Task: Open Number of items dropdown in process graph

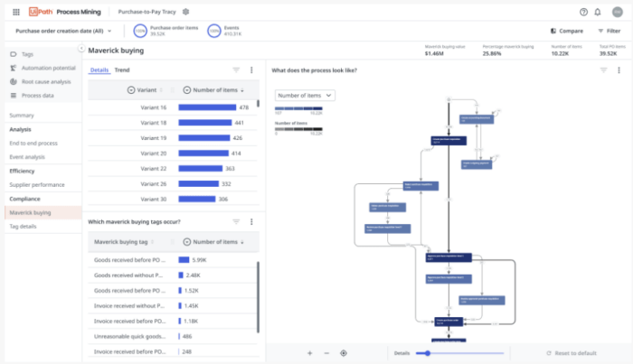Action: (305, 96)
